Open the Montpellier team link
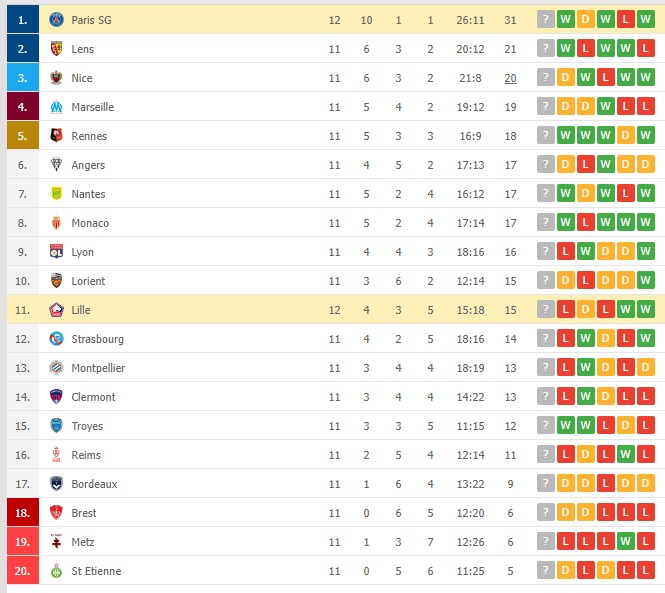This screenshot has height=593, width=665. click(x=98, y=368)
